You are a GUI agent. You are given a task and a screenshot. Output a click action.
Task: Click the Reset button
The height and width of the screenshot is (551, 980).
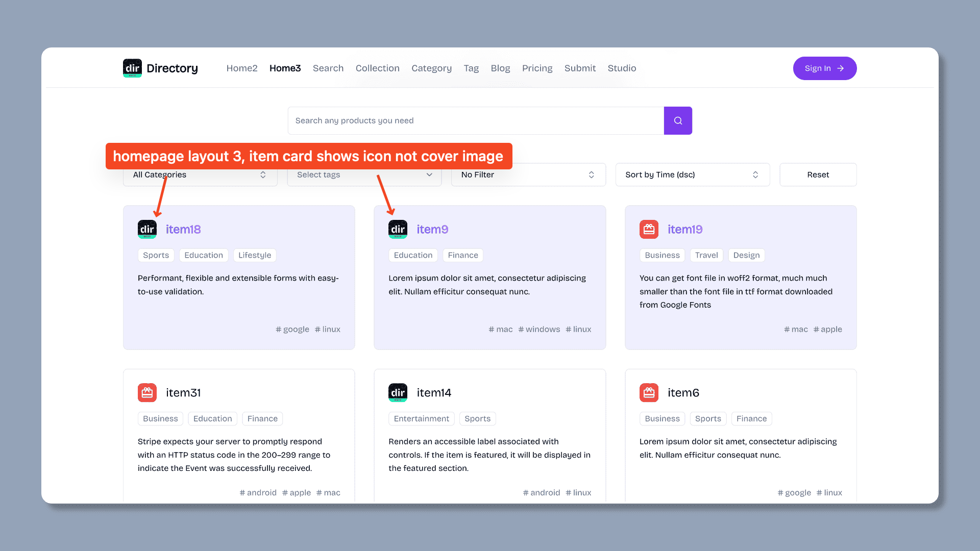click(818, 174)
